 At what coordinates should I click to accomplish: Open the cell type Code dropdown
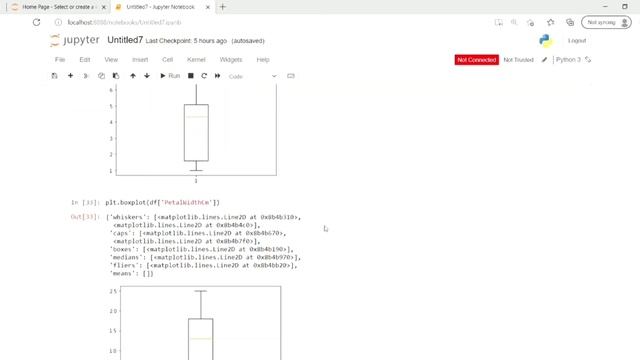coord(252,76)
